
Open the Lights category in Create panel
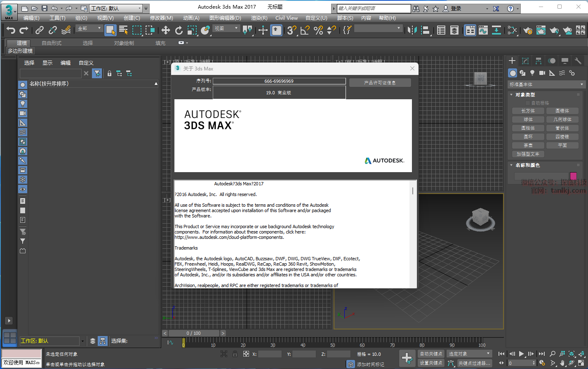(532, 73)
